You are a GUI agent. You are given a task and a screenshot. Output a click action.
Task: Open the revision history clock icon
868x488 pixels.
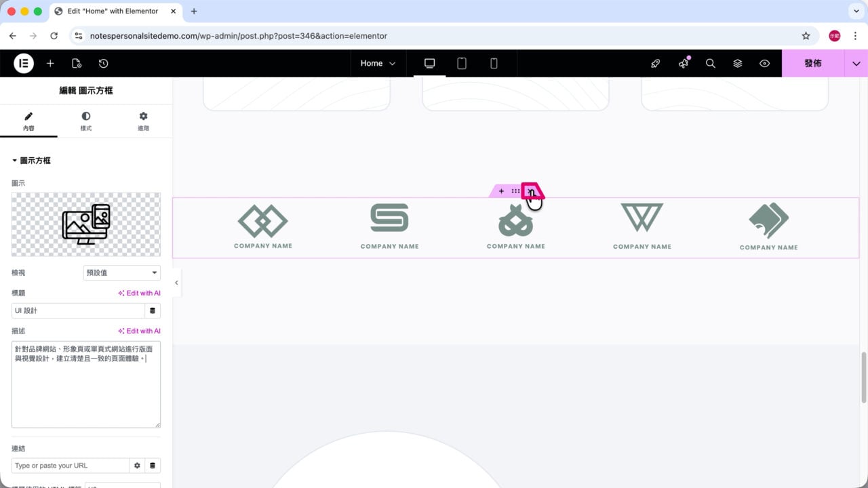(103, 63)
